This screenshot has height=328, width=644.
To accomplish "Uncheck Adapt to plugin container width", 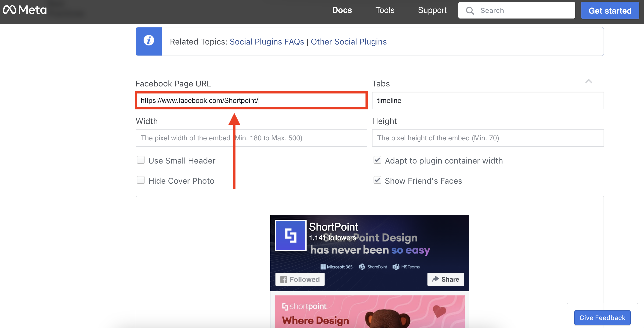I will [377, 160].
